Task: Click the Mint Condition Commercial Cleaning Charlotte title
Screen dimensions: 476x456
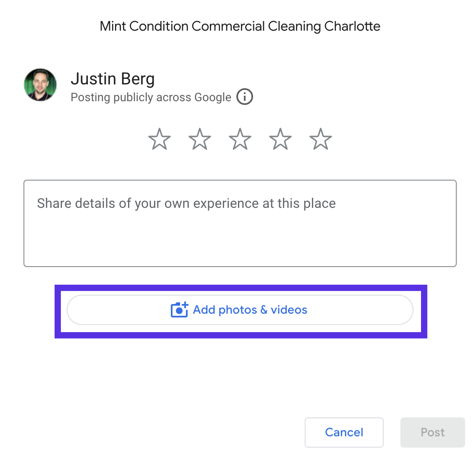Action: (x=240, y=26)
